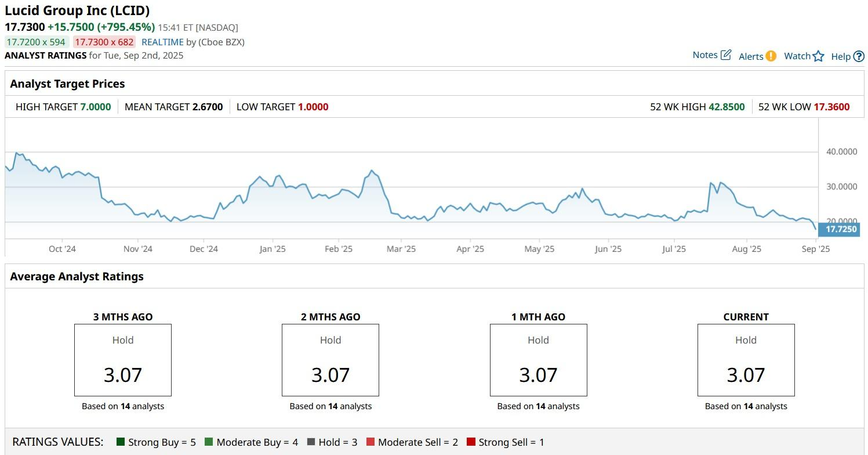This screenshot has width=868, height=455.
Task: Click 'Based on 14 analysts' under CURRENT
Action: pos(746,406)
